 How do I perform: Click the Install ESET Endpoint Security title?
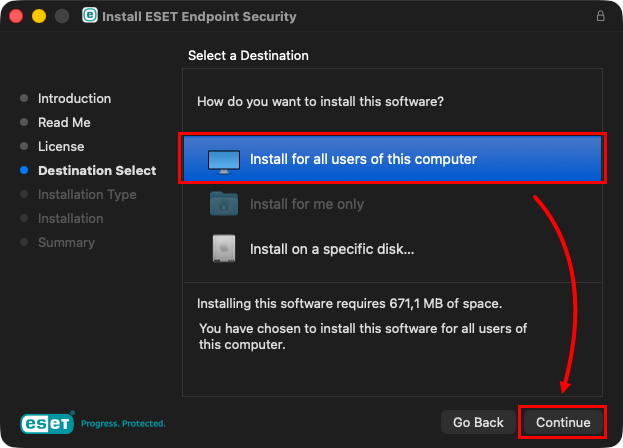click(x=199, y=17)
